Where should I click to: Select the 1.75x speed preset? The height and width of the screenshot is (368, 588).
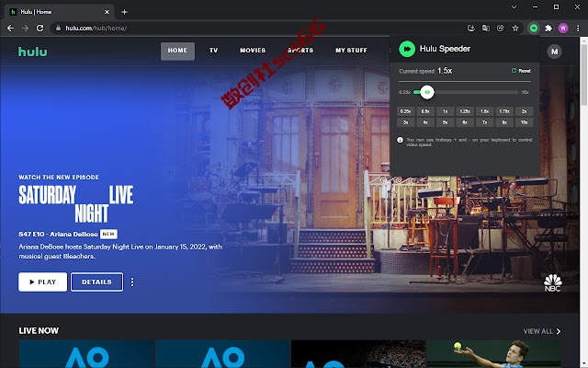(x=504, y=111)
